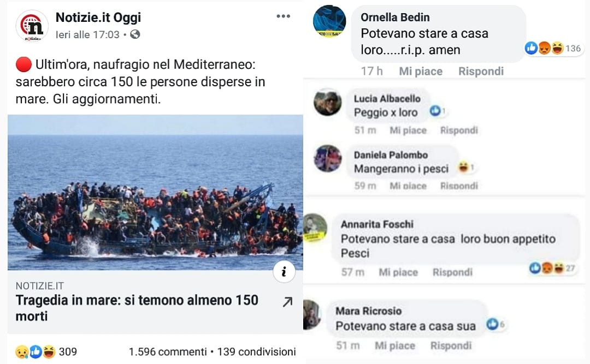Click the shipwreck article photo
Viewport: 590px width, 364px height.
click(155, 192)
